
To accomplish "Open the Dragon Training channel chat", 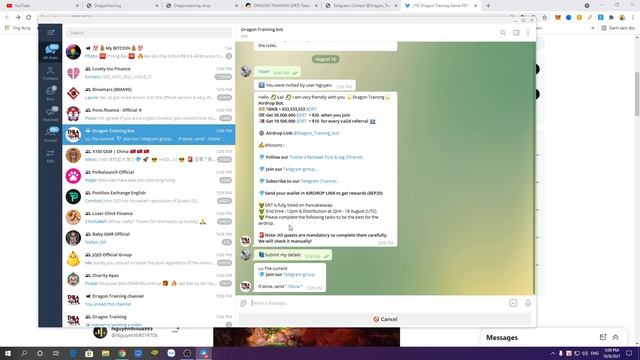I will pos(149,300).
